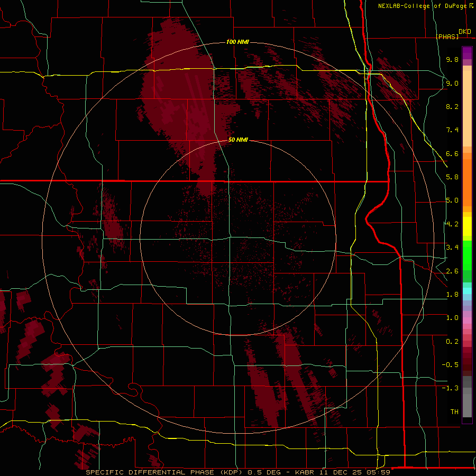Click the 100 NMI range ring label
The image size is (476, 476).
(x=237, y=42)
